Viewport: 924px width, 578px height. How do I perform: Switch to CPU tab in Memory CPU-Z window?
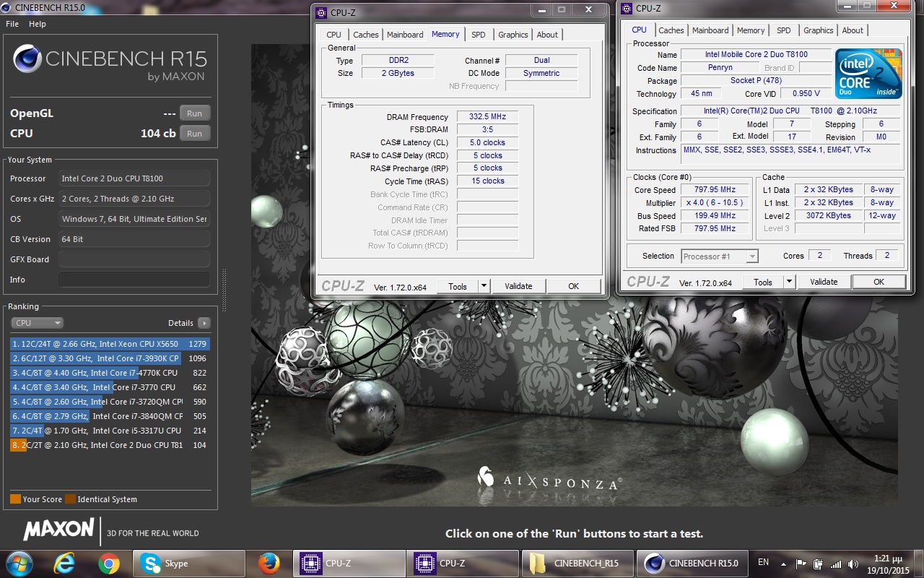click(x=334, y=35)
